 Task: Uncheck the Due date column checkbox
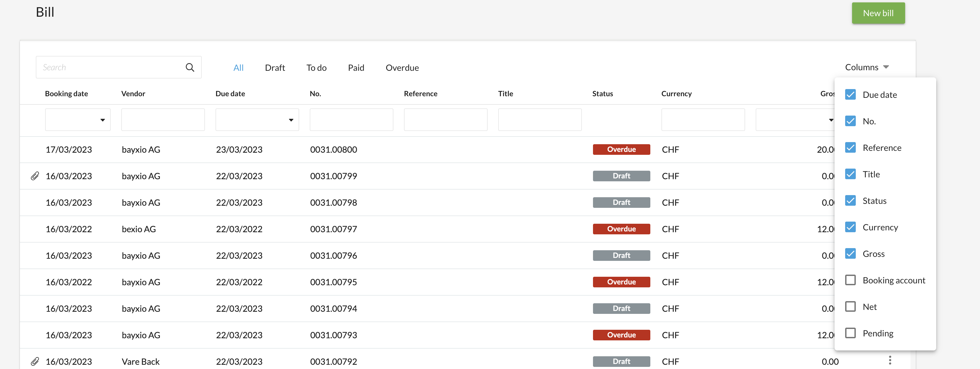coord(850,94)
